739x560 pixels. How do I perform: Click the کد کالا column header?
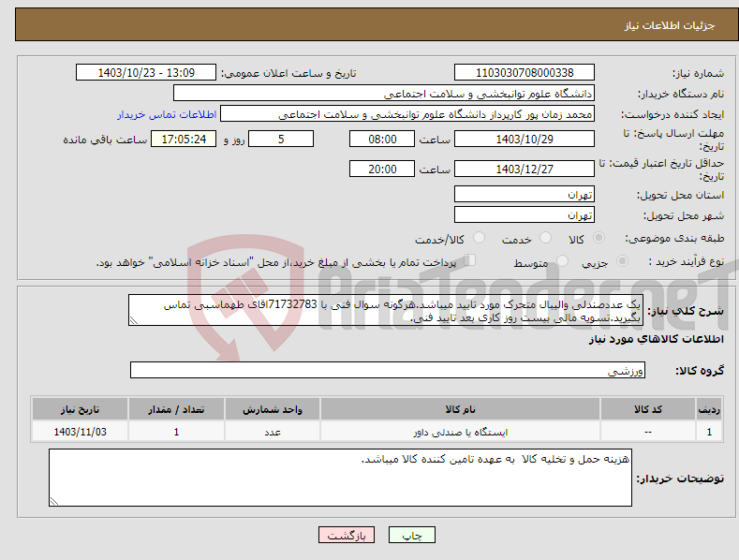[647, 409]
